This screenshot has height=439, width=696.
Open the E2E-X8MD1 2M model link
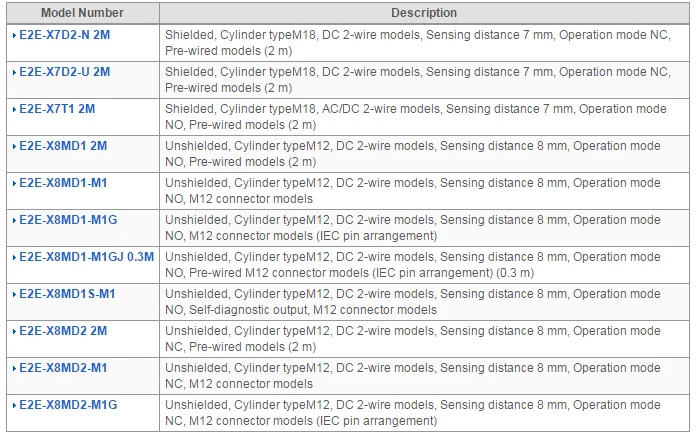[62, 146]
